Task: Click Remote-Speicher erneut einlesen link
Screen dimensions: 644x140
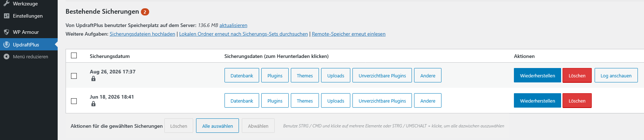Action: [348, 34]
